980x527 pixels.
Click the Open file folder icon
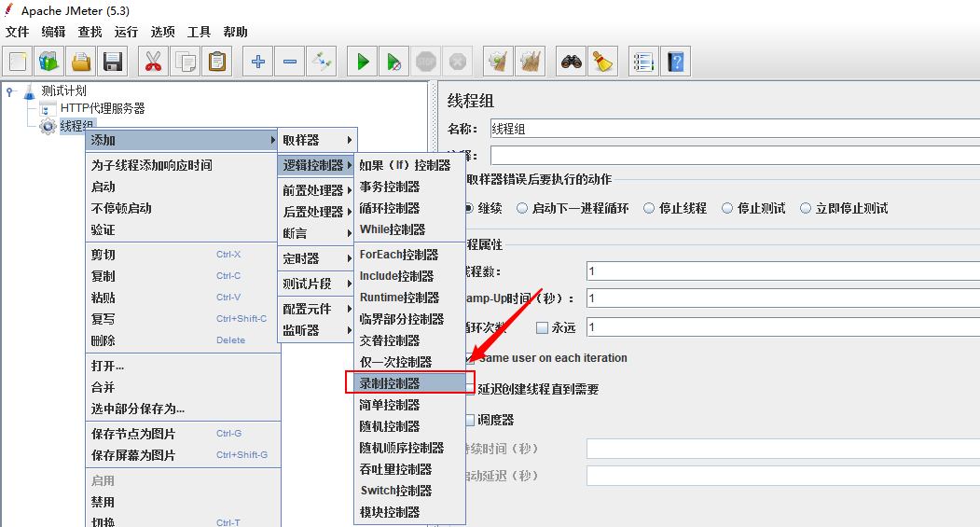click(x=81, y=62)
